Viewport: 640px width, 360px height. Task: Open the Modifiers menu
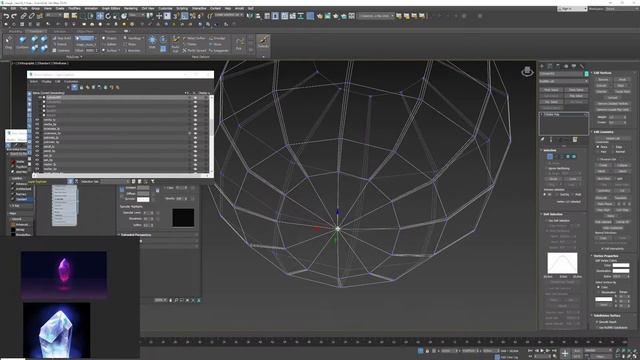pos(74,8)
